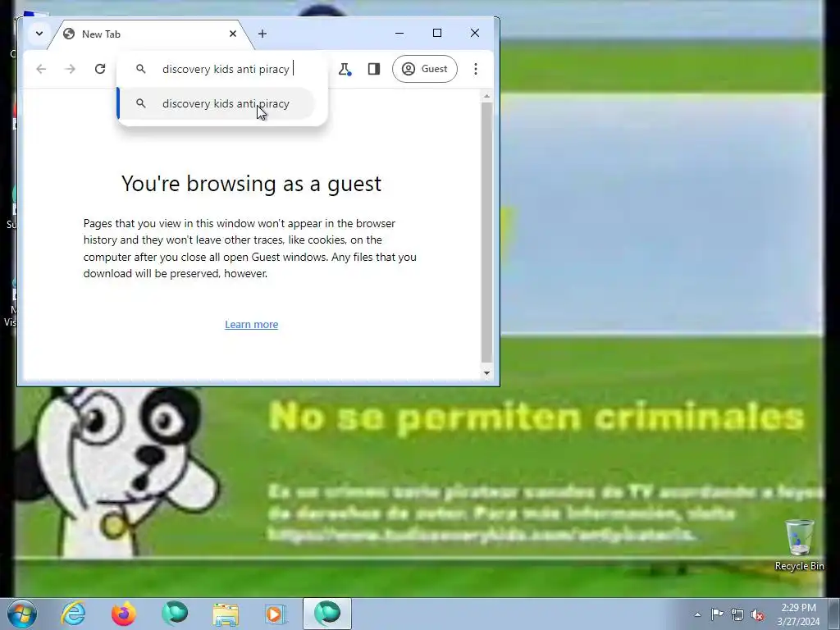
Task: Click the page vertical scrollbar thumb
Action: point(486,233)
